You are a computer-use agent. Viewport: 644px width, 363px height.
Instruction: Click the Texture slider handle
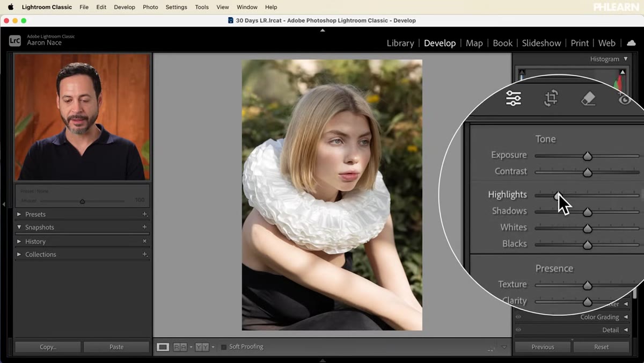588,285
